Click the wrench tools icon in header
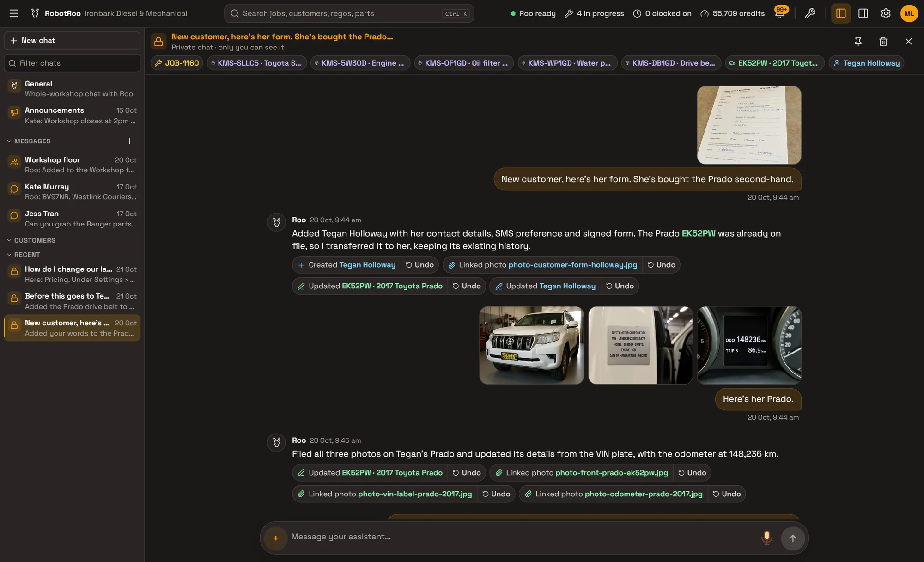The image size is (924, 562). point(810,13)
